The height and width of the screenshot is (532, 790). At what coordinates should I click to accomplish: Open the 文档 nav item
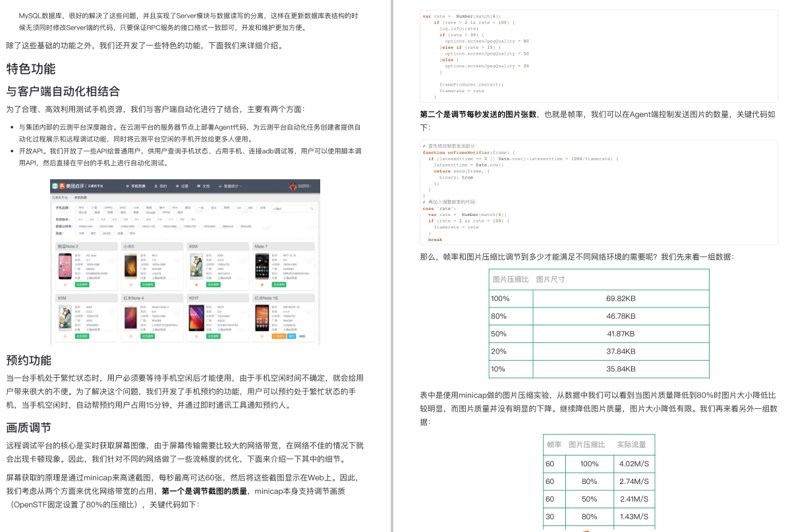(x=203, y=186)
